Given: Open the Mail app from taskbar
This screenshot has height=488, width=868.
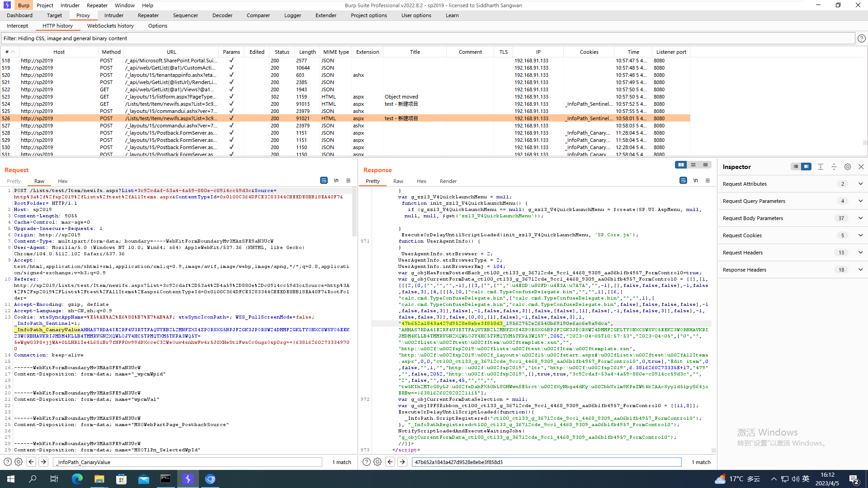Looking at the screenshot, I should 144,479.
